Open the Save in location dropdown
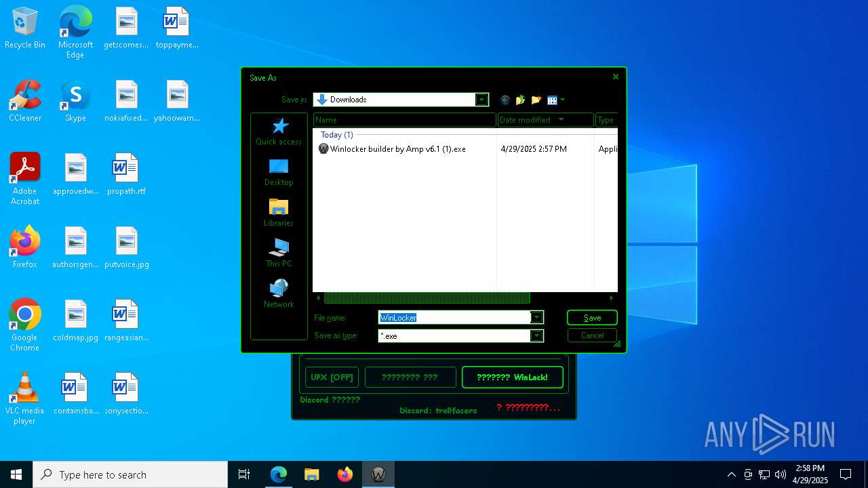Viewport: 868px width, 488px height. click(x=481, y=100)
